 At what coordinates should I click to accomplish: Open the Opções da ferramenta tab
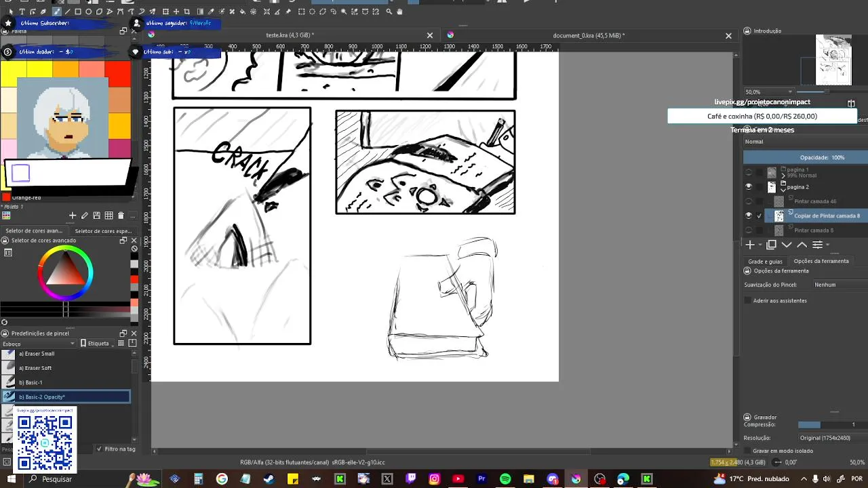coord(821,261)
